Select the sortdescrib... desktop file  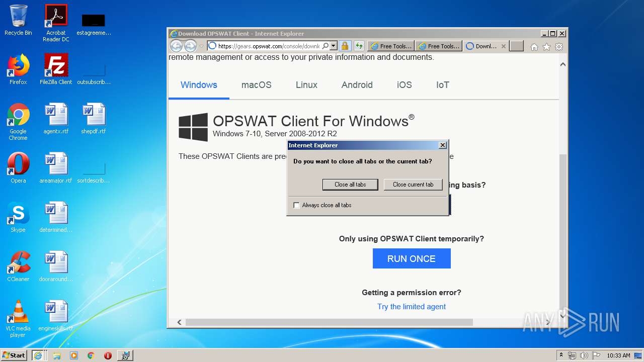94,172
